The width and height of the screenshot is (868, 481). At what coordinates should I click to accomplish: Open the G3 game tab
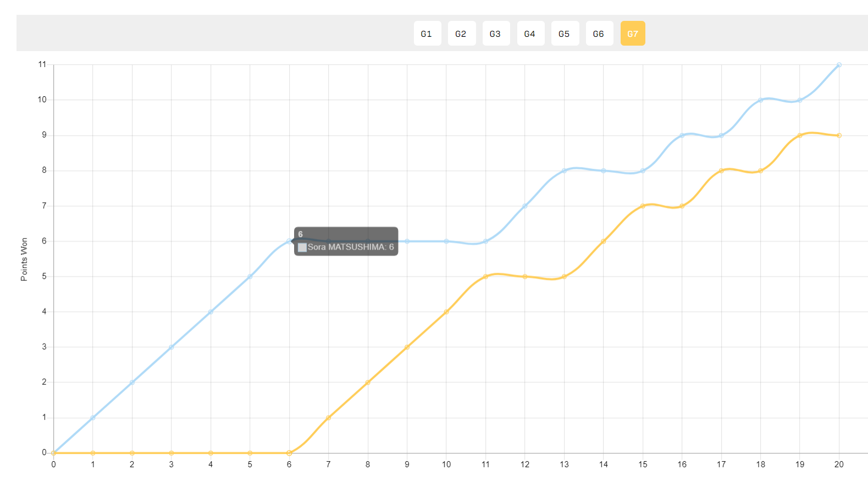pyautogui.click(x=496, y=34)
